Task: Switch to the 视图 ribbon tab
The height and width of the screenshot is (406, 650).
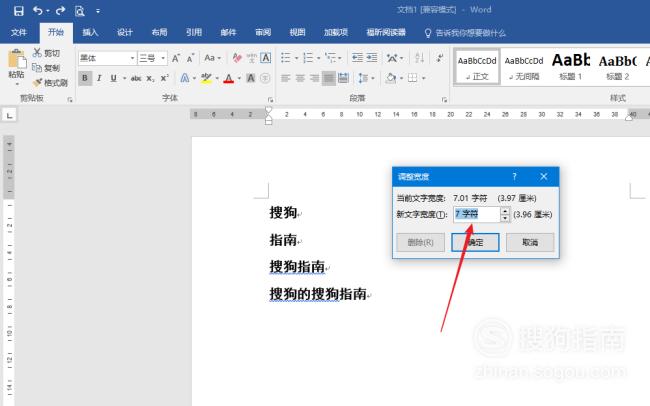Action: 297,32
